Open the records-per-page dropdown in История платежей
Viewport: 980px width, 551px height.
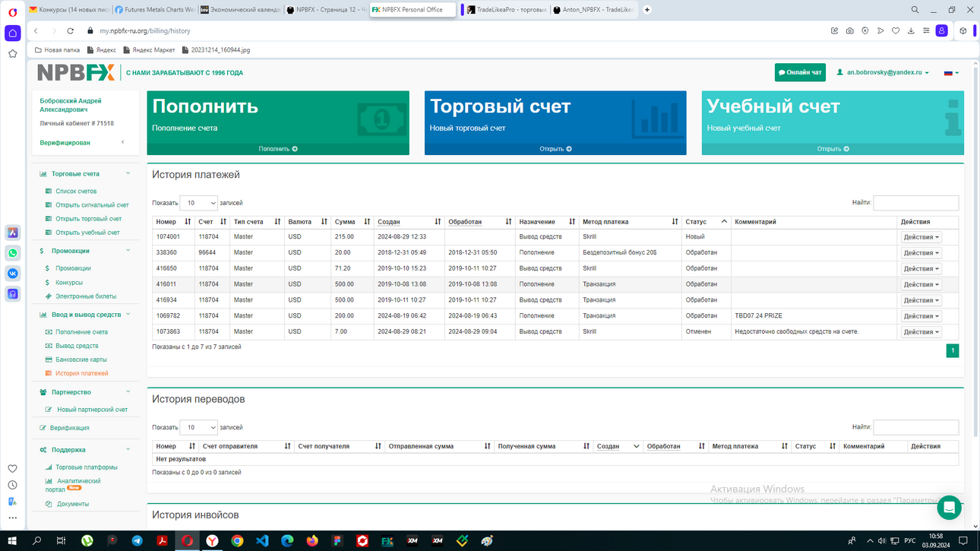coord(198,203)
